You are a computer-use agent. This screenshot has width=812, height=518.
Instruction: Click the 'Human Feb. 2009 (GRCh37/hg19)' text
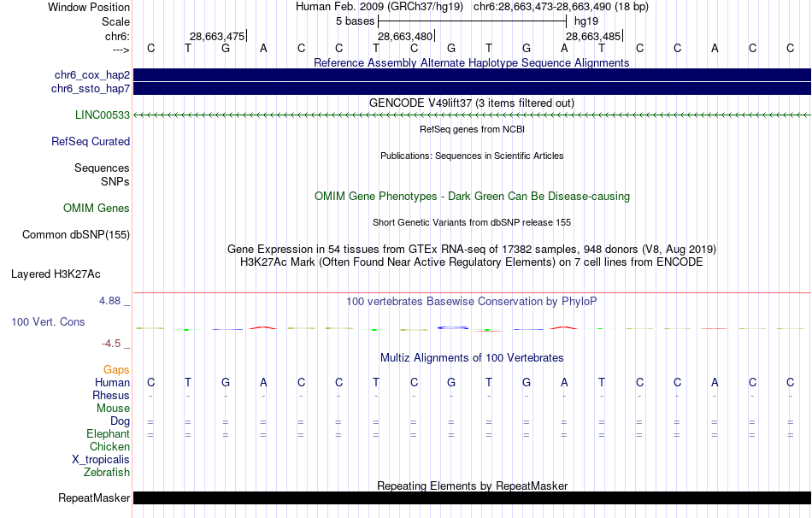pos(380,7)
